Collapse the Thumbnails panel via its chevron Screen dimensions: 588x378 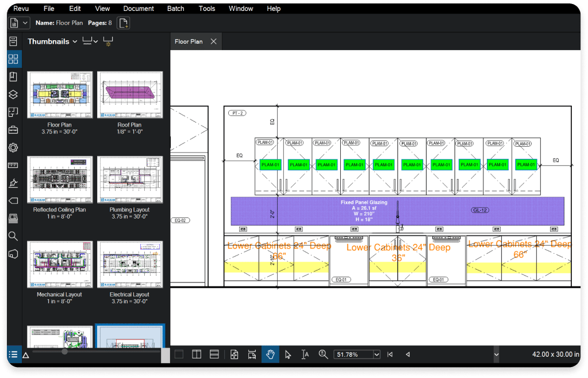(74, 41)
